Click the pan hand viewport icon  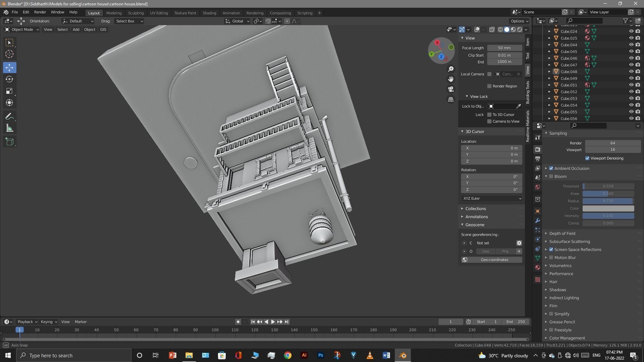[451, 79]
